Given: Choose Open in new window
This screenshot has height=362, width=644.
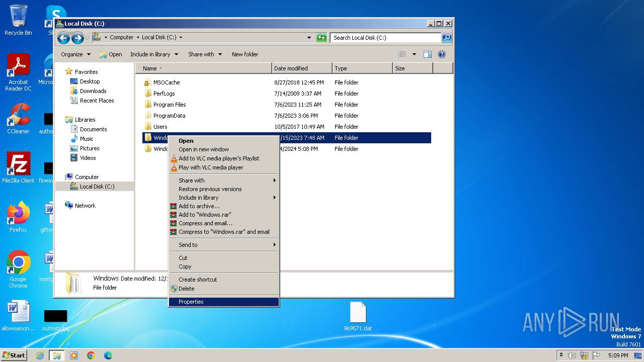Looking at the screenshot, I should [x=224, y=149].
